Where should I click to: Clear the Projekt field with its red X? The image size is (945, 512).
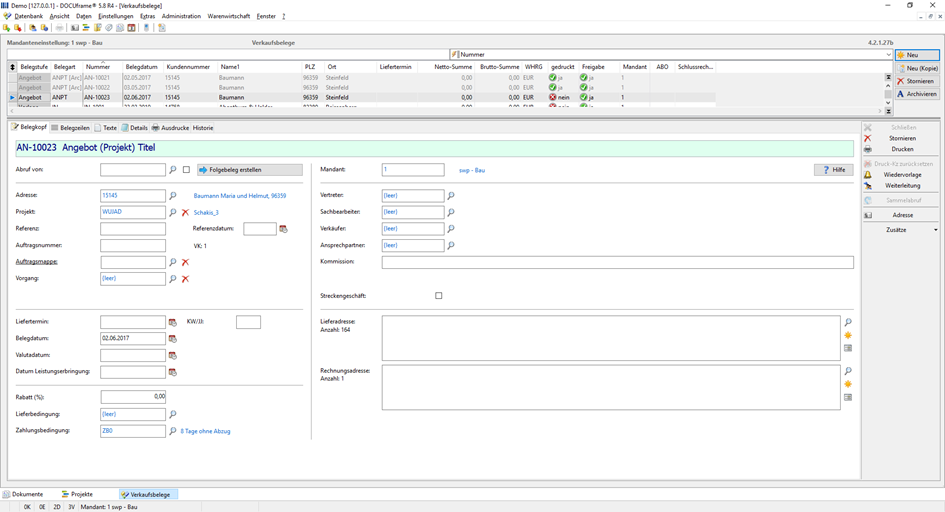[185, 212]
